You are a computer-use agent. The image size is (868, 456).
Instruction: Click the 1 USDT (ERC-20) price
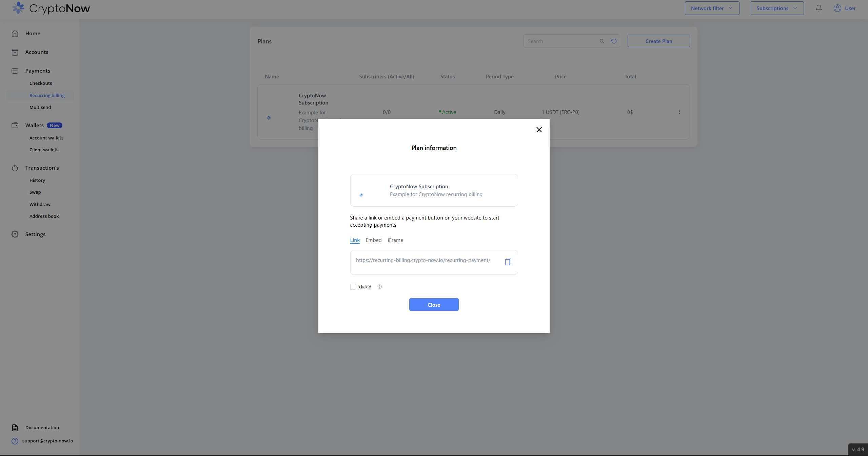point(560,112)
